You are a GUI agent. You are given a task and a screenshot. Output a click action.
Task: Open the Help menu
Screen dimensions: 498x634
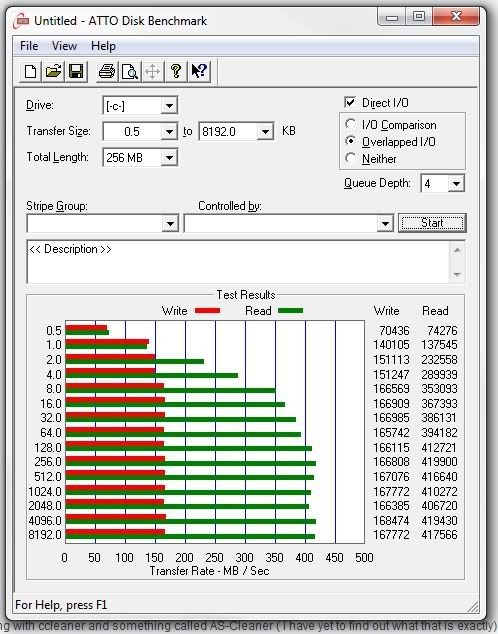103,46
